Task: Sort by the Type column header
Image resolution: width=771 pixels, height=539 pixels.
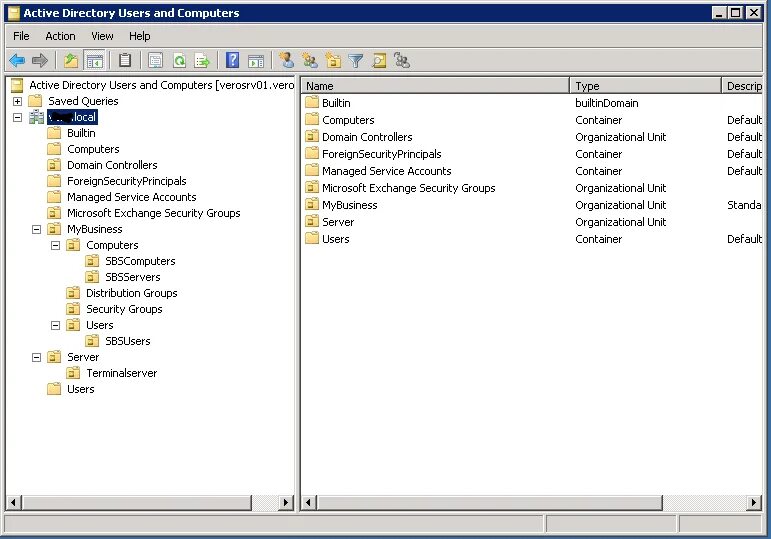Action: tap(645, 86)
